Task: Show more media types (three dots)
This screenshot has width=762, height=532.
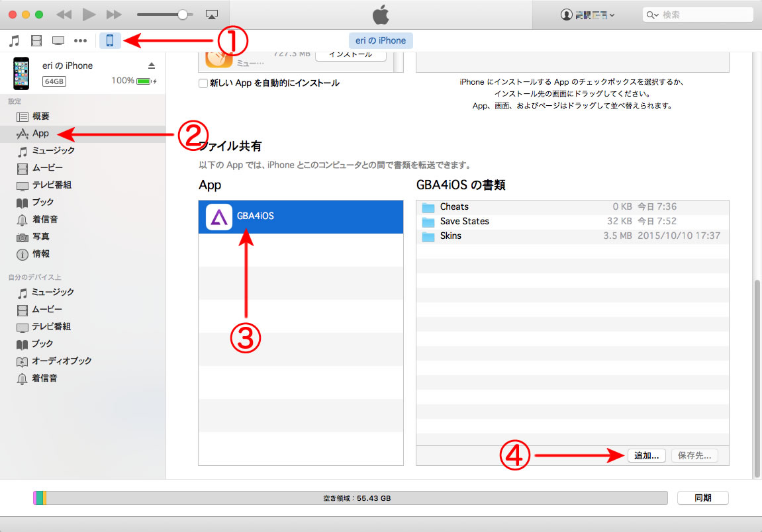Action: (80, 41)
